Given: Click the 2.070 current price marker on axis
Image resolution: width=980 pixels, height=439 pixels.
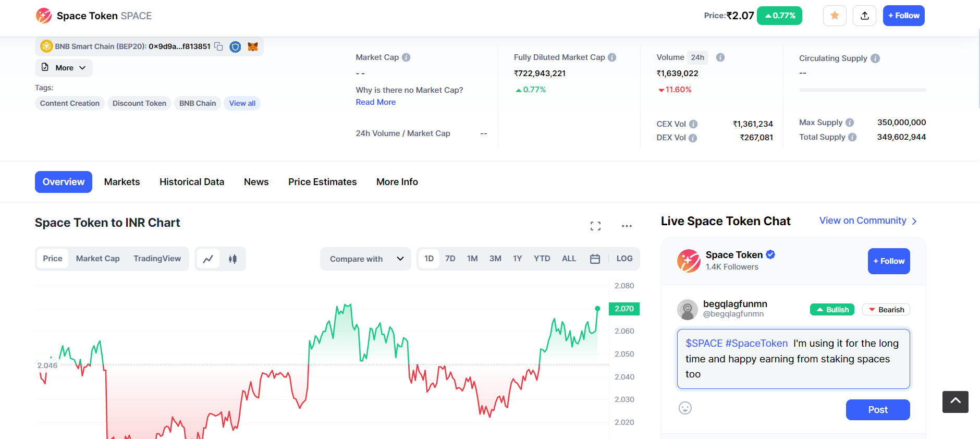Looking at the screenshot, I should click(x=624, y=309).
